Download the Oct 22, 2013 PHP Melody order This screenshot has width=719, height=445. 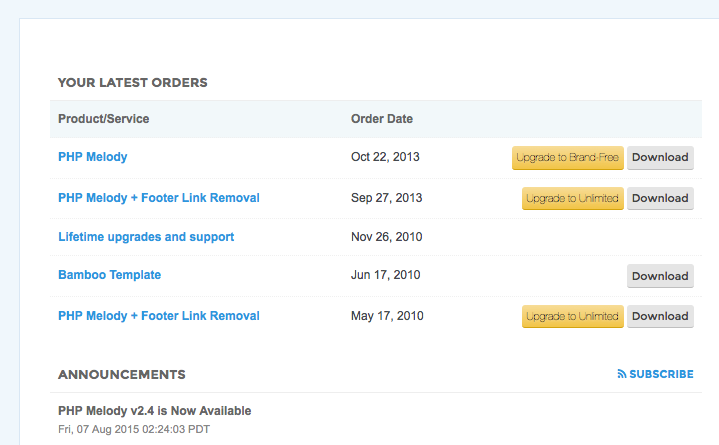(660, 158)
